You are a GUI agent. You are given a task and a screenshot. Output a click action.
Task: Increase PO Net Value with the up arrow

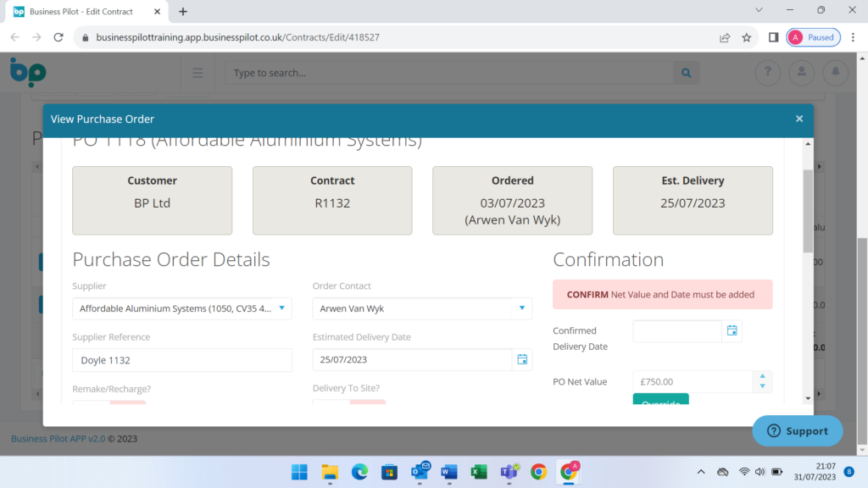click(762, 377)
